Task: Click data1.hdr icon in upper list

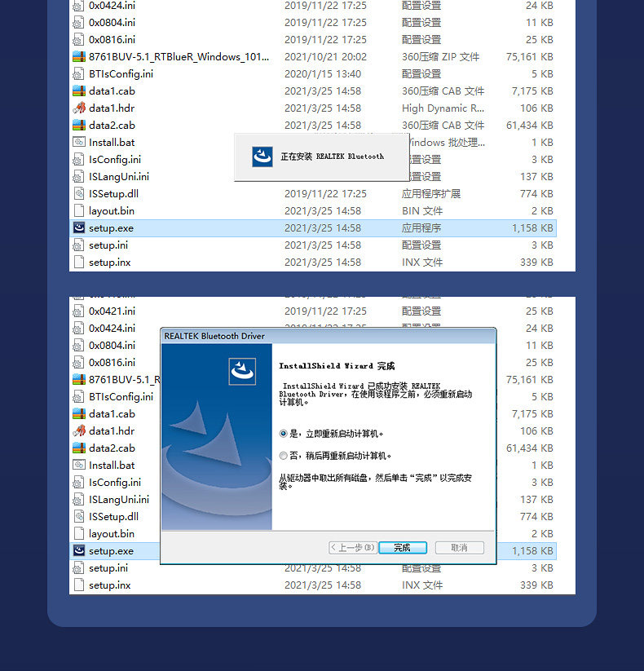Action: [79, 108]
